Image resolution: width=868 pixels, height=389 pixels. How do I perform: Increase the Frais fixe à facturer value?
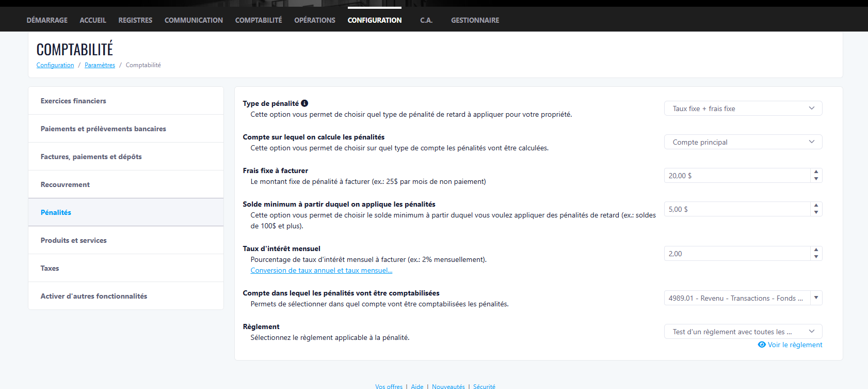click(x=816, y=172)
